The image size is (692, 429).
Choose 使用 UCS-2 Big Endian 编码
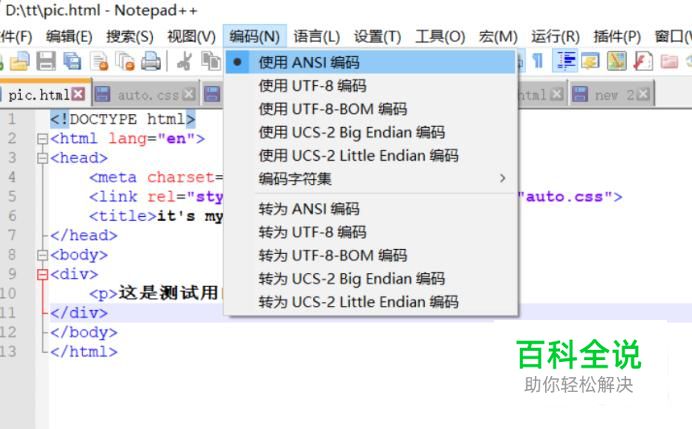(x=370, y=132)
